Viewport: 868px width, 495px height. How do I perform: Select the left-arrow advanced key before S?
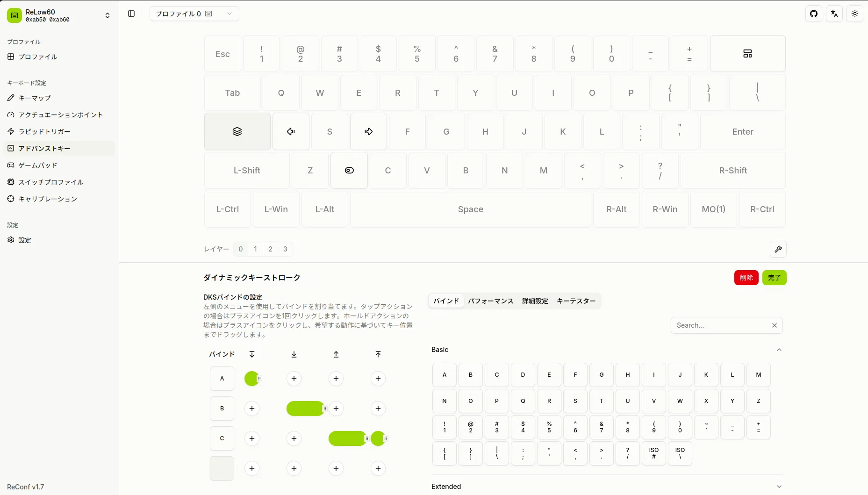point(291,131)
